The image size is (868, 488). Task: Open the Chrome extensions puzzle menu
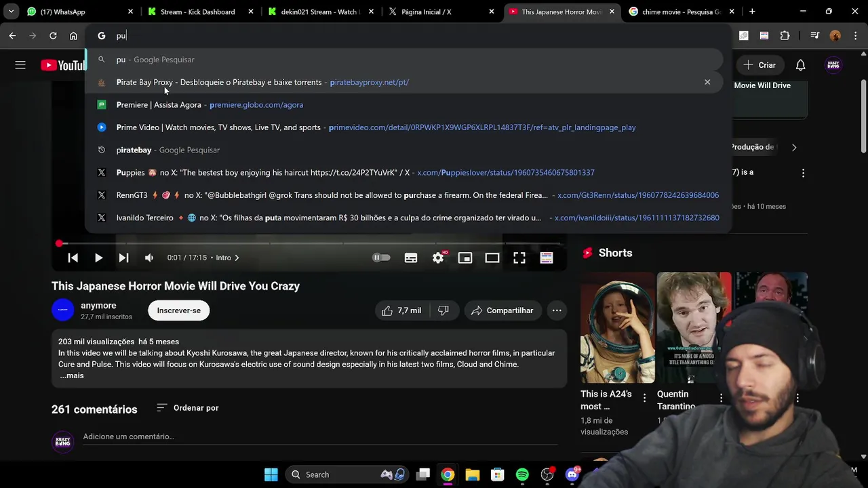coord(785,36)
